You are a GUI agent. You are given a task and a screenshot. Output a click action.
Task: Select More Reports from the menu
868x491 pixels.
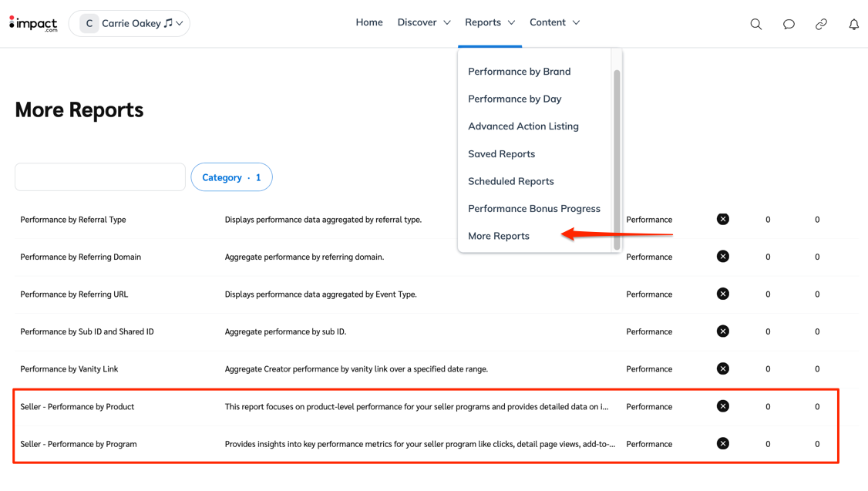(499, 236)
